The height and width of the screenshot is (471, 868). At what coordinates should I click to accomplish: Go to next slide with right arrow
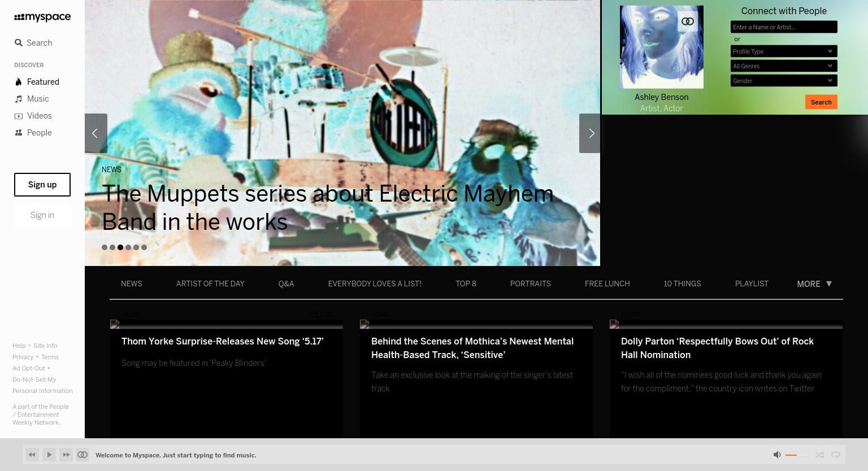coord(591,133)
